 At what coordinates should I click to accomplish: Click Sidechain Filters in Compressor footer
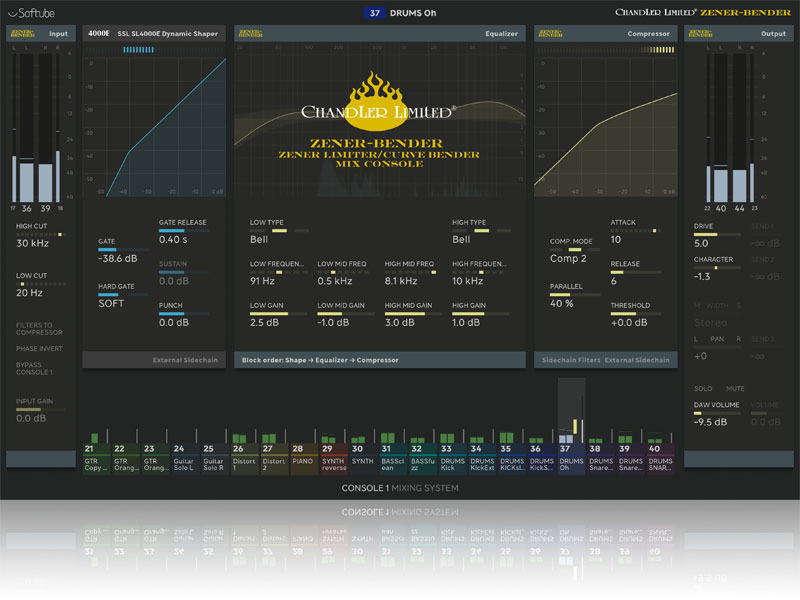568,360
